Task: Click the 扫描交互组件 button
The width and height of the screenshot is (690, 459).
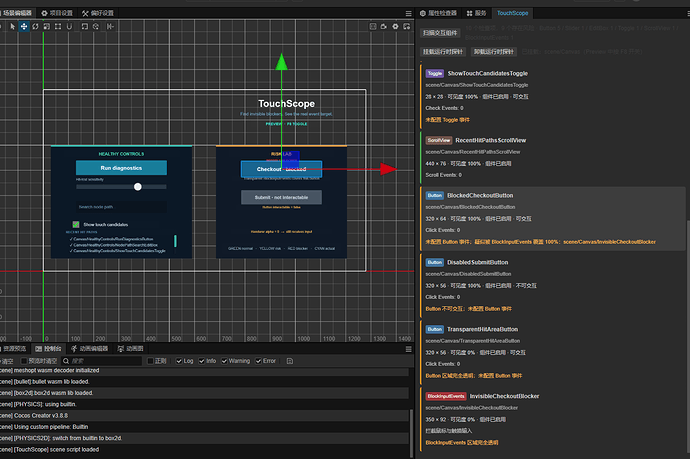Action: 440,33
